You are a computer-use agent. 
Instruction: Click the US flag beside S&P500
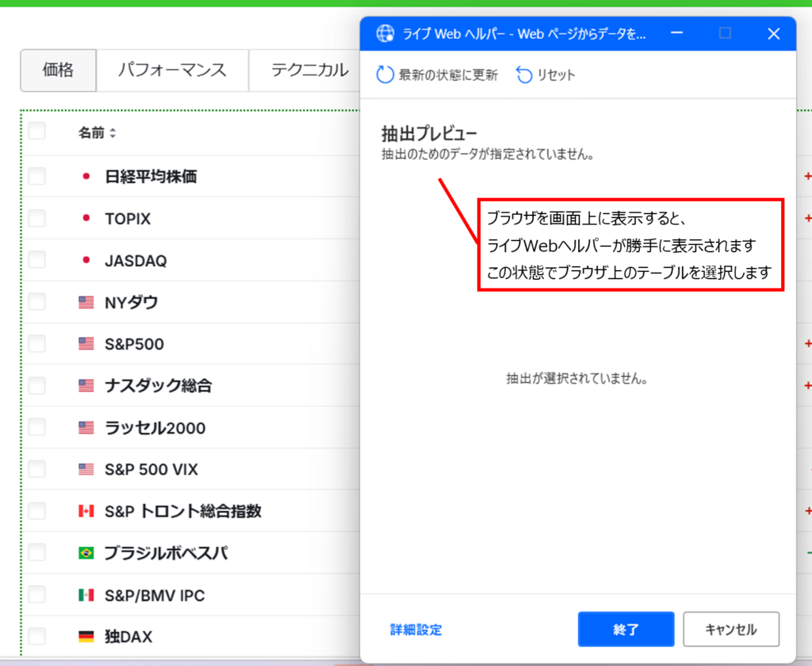coord(86,343)
